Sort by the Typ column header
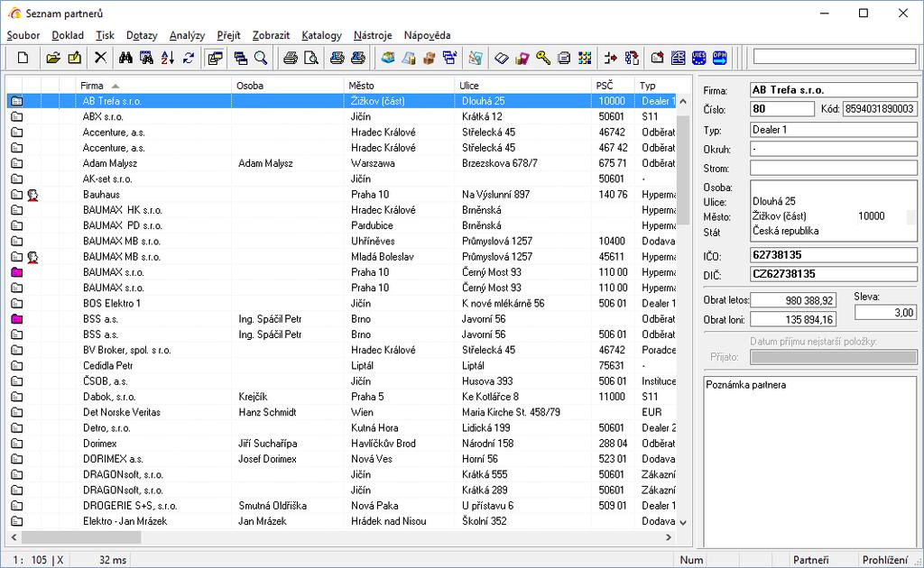This screenshot has width=924, height=568. pos(655,86)
